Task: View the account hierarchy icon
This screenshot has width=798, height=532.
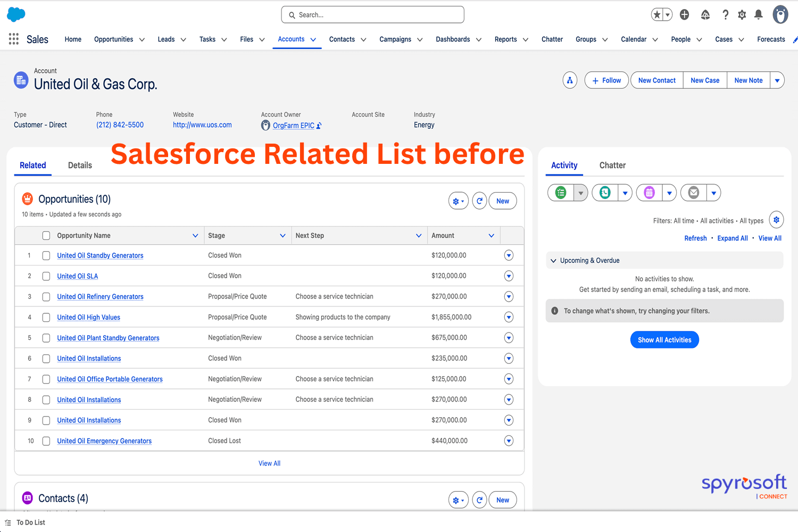Action: pyautogui.click(x=570, y=80)
